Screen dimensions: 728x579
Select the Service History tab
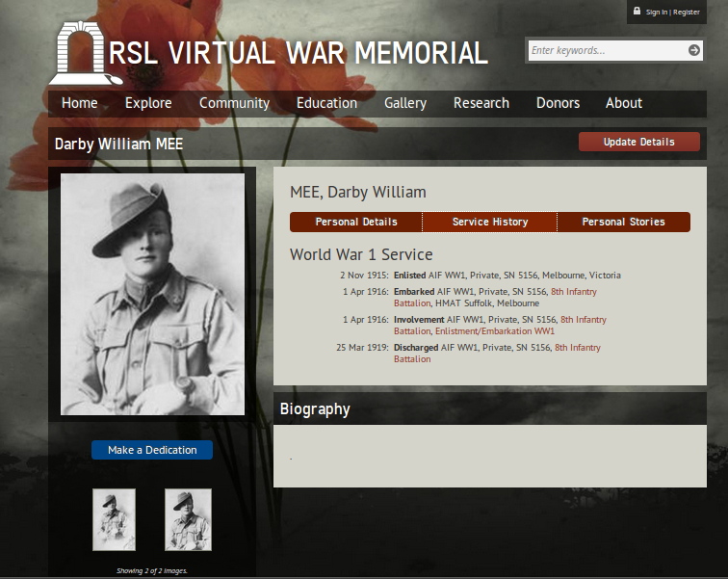490,222
